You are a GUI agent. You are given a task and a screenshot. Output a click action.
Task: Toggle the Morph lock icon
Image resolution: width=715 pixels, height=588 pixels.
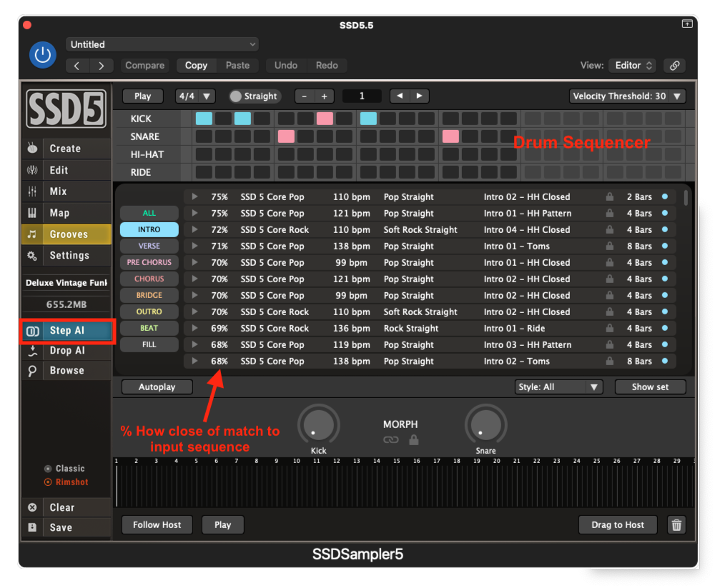[413, 439]
